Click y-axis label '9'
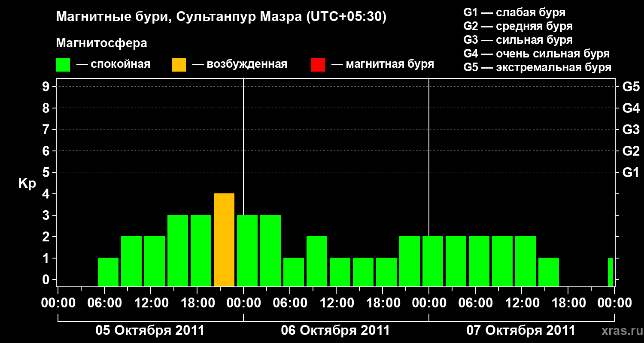The height and width of the screenshot is (343, 644). pyautogui.click(x=47, y=87)
